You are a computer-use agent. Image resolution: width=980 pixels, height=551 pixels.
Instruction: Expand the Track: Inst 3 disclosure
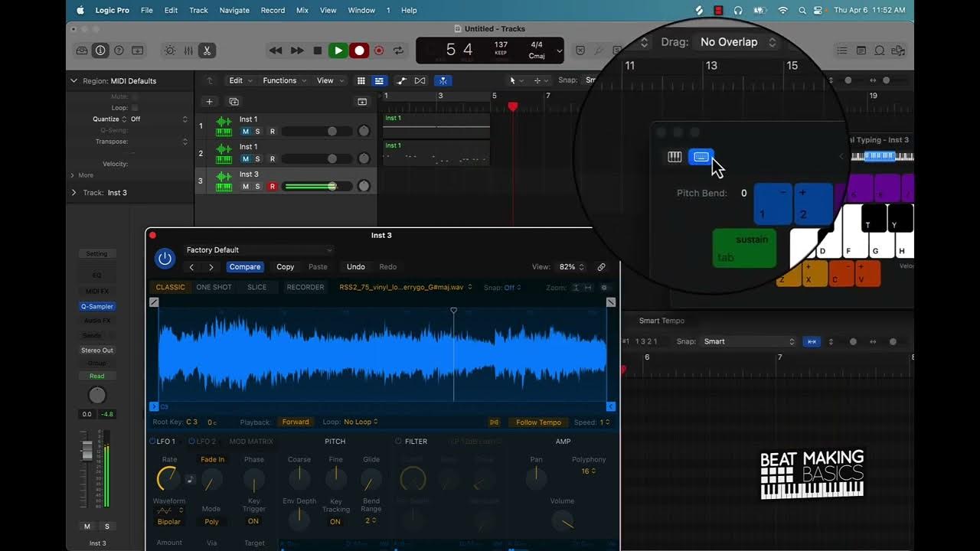pyautogui.click(x=74, y=193)
